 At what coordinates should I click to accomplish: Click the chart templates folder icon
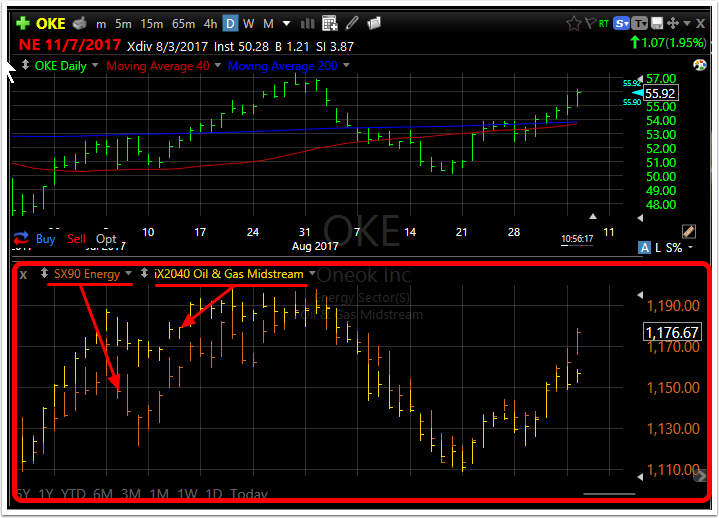374,23
